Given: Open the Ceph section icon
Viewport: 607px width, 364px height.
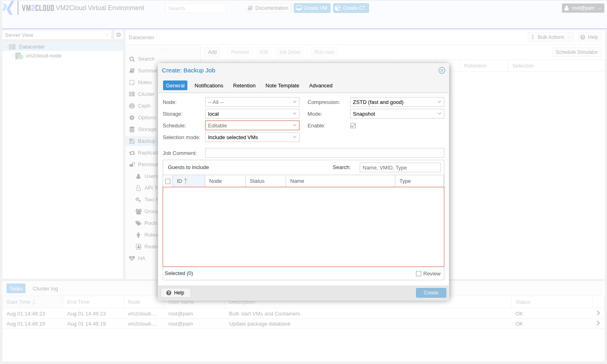Looking at the screenshot, I should click(132, 106).
